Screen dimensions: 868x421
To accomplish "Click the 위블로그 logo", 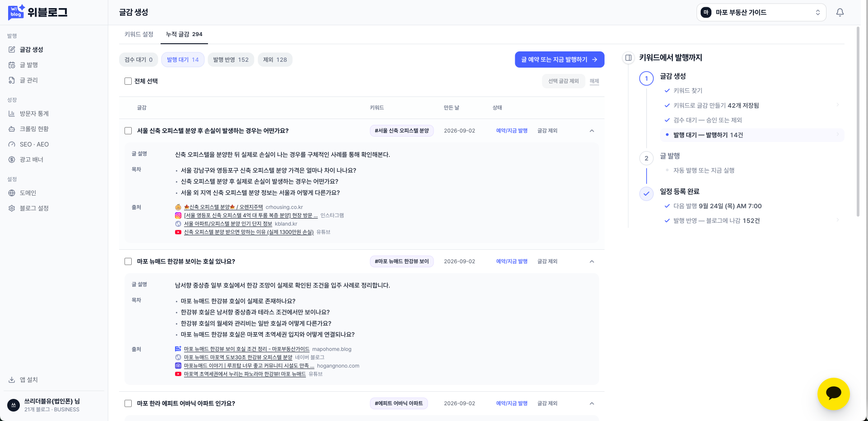I will click(38, 12).
